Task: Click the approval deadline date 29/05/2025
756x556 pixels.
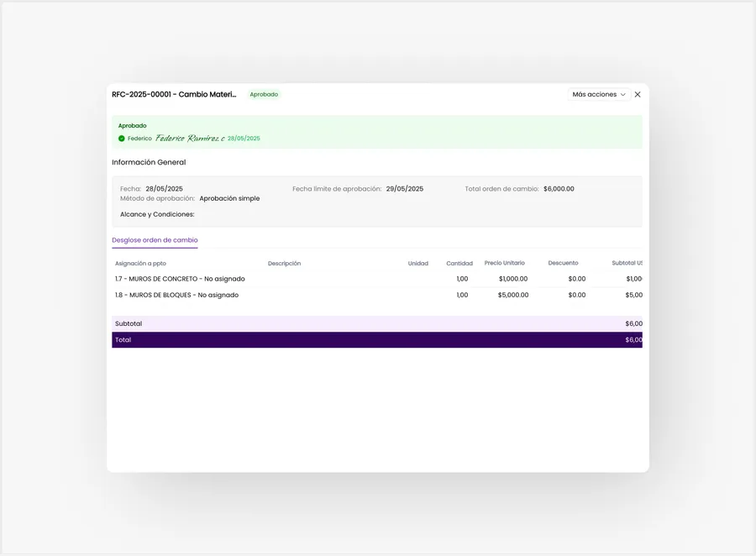Action: (x=405, y=189)
